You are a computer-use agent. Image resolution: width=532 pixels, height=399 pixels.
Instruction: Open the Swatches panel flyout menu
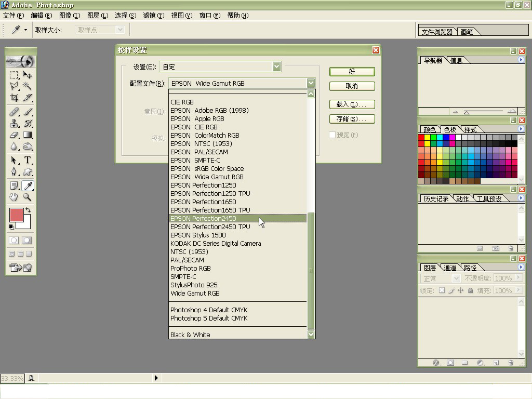click(x=521, y=129)
